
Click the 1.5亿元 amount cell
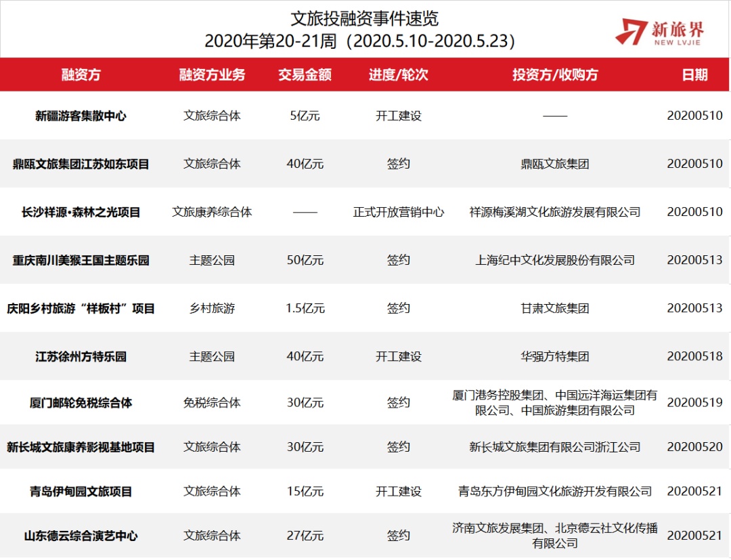pos(305,308)
